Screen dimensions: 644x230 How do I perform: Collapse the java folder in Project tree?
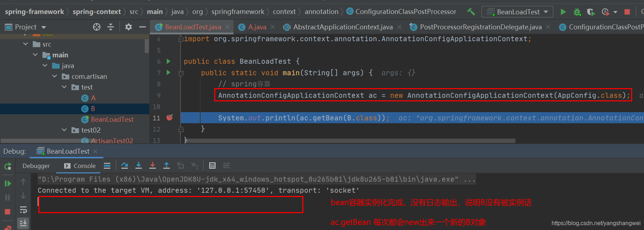(45, 66)
